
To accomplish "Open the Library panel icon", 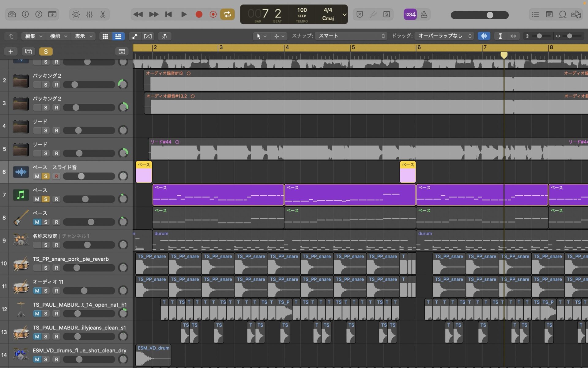I will 12,14.
